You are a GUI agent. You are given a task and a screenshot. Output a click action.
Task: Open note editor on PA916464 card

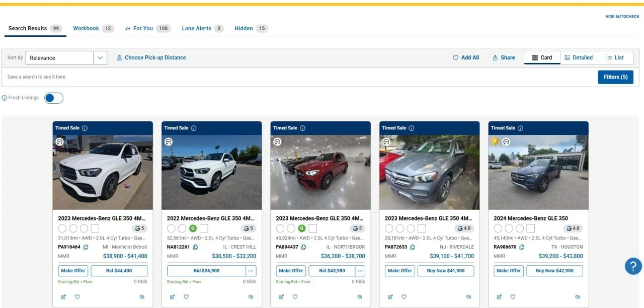click(63, 297)
